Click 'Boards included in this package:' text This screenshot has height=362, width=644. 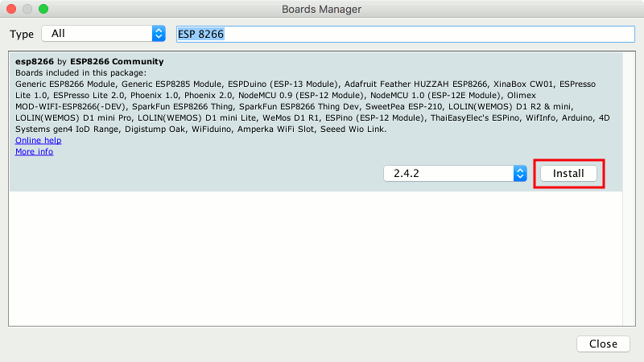click(81, 72)
